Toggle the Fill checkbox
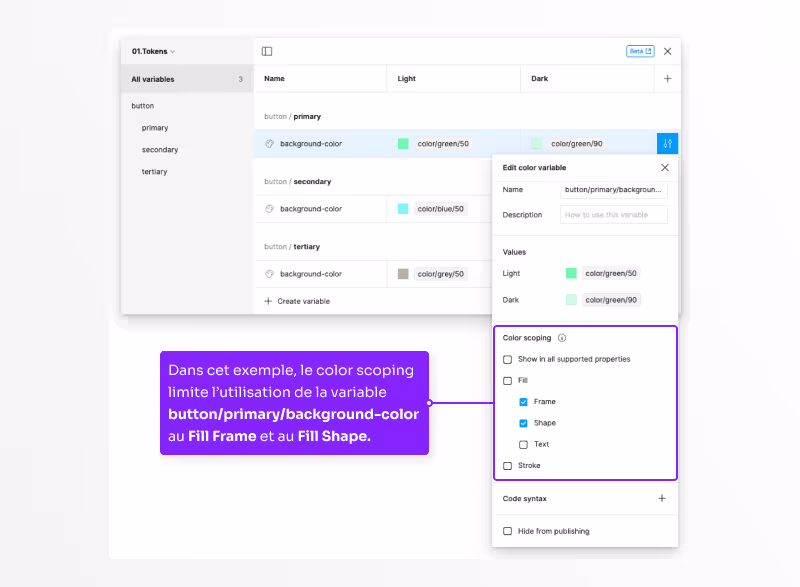The width and height of the screenshot is (800, 587). [x=508, y=380]
